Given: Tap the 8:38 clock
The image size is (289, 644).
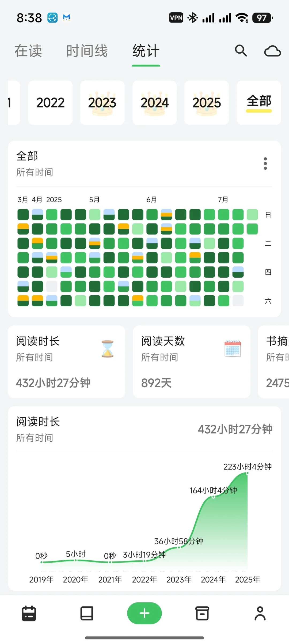Looking at the screenshot, I should pyautogui.click(x=29, y=18).
